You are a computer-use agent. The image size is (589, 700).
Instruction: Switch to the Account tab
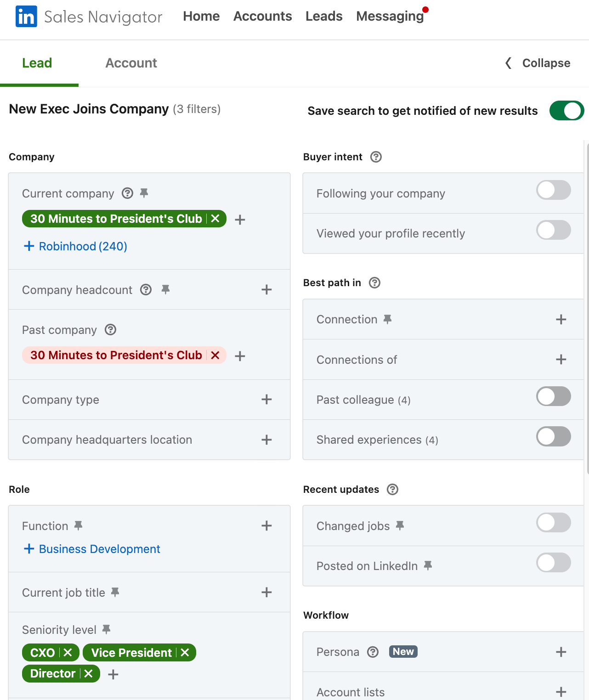point(131,63)
